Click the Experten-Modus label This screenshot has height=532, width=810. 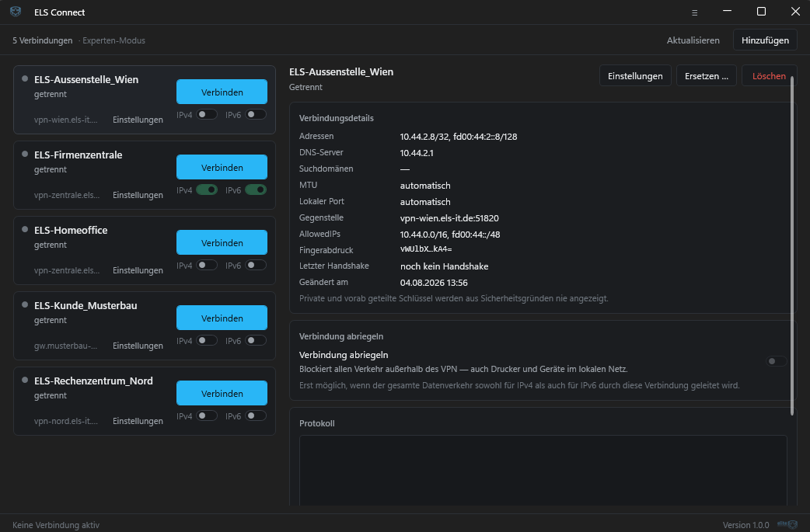pos(113,40)
